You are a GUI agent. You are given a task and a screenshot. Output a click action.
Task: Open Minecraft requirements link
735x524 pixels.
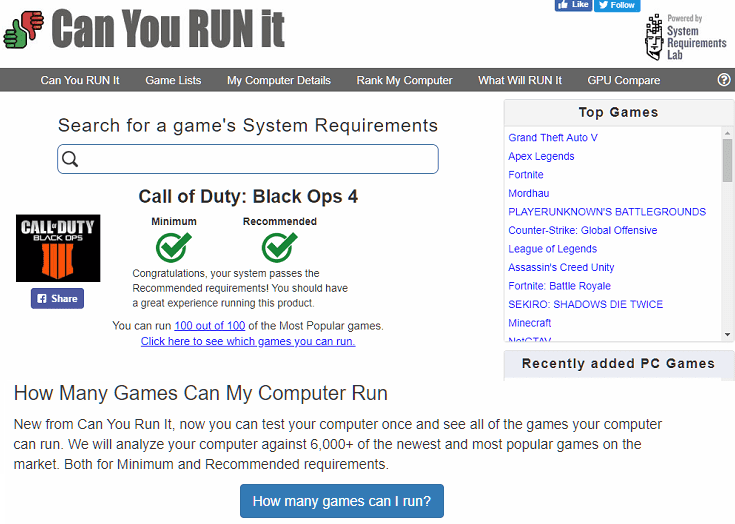click(529, 322)
